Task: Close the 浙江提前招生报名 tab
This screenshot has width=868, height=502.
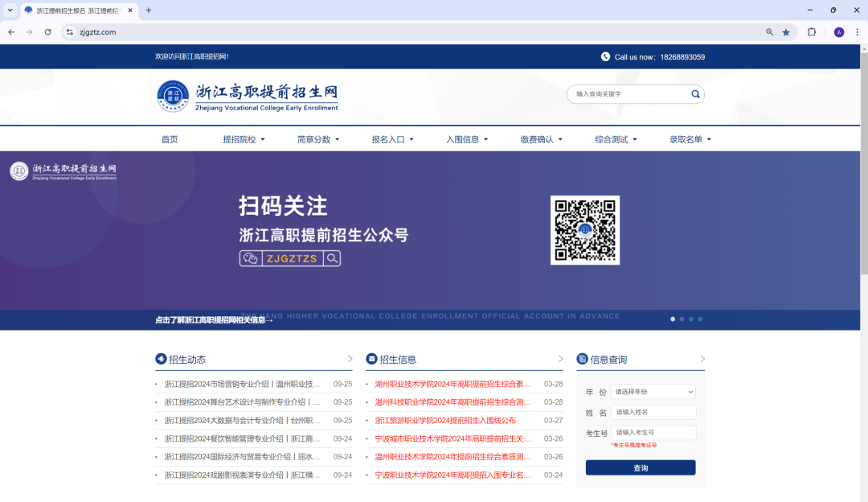Action: pyautogui.click(x=130, y=10)
